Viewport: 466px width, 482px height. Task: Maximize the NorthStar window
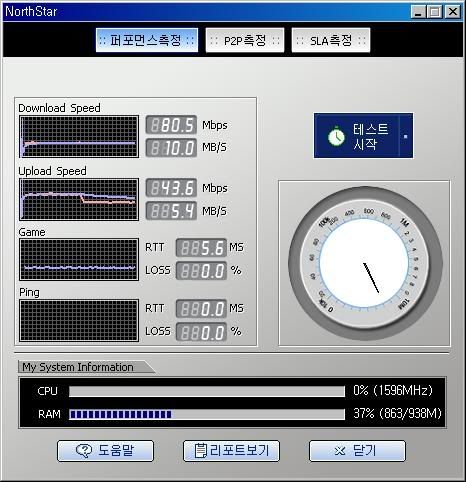tap(435, 12)
